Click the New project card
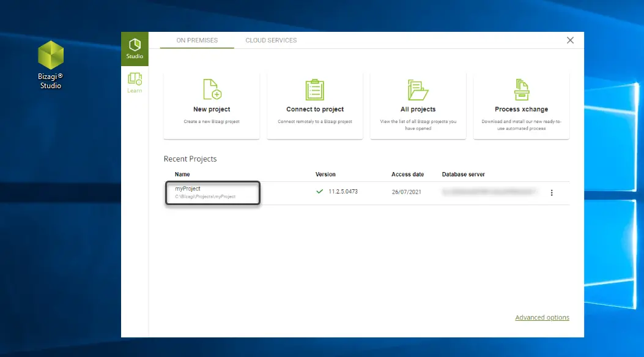 [212, 106]
